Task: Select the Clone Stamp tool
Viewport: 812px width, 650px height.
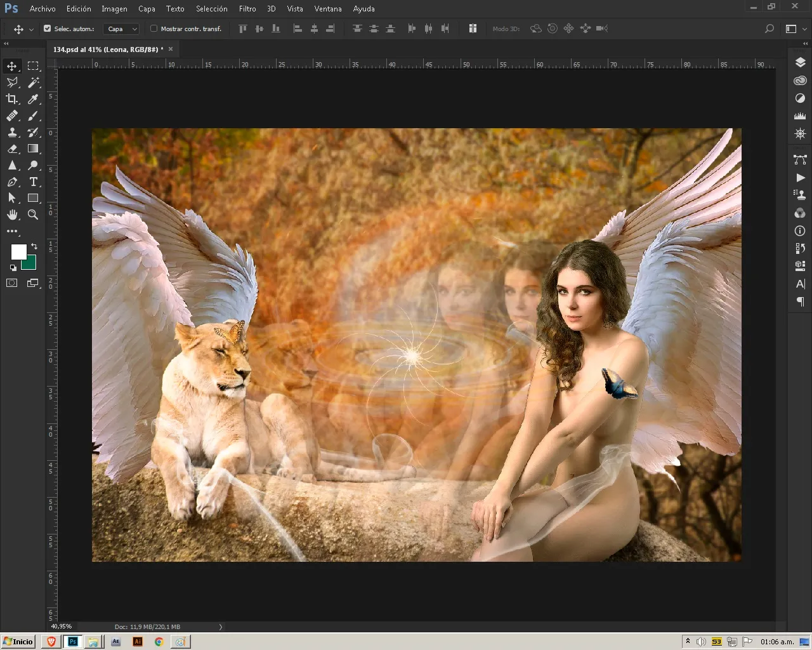Action: (x=12, y=132)
